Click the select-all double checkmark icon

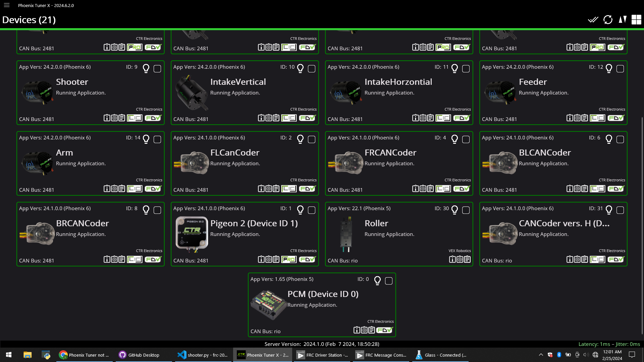click(x=593, y=20)
